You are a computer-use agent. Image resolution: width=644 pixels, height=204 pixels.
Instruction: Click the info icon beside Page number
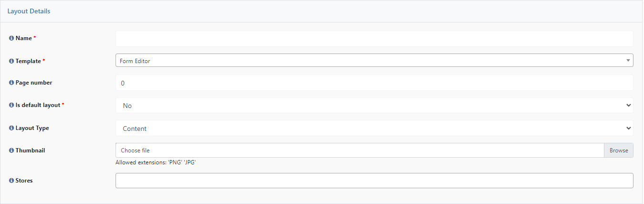tap(11, 83)
